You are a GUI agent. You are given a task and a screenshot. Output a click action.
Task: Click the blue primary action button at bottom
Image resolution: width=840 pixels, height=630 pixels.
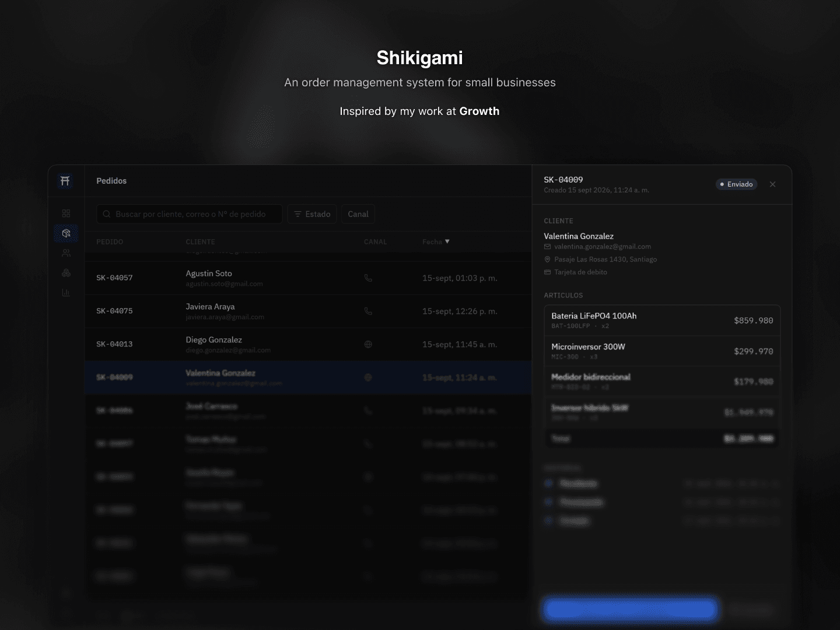click(630, 610)
